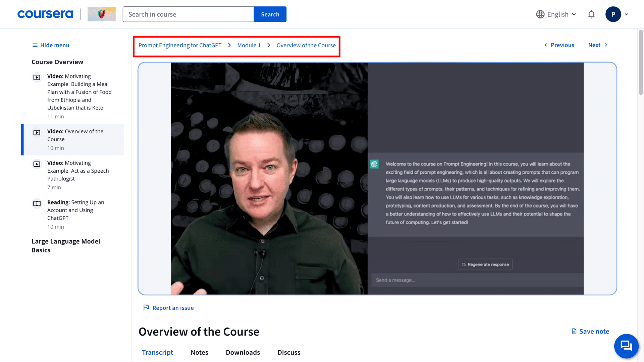Switch to the Notes tab

(x=199, y=352)
